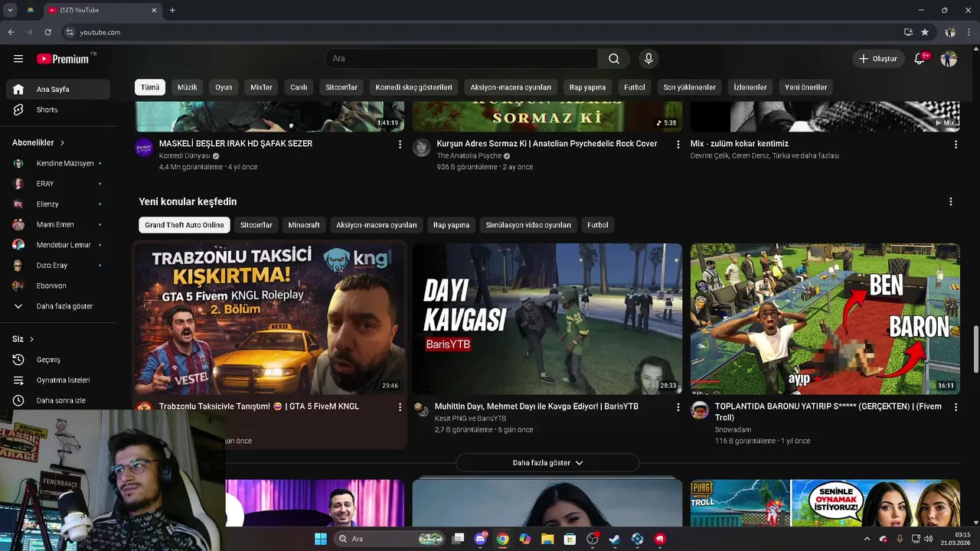
Task: Open Mendebur Lemur subscription
Action: click(x=58, y=245)
